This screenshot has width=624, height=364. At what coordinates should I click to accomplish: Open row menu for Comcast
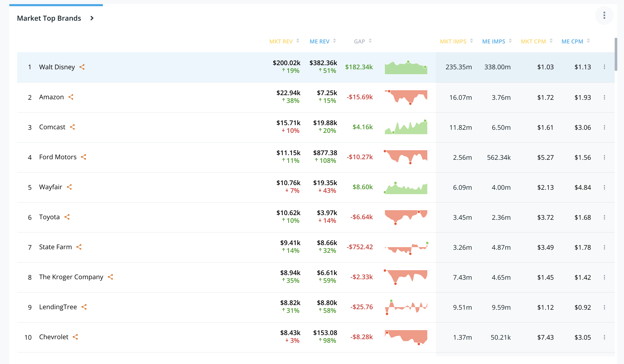click(x=604, y=127)
